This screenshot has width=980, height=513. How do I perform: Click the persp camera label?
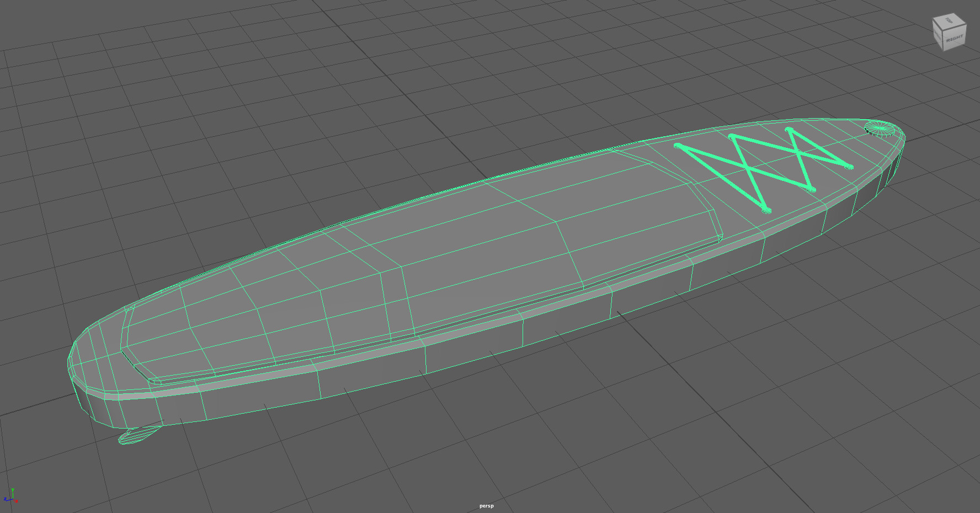pyautogui.click(x=486, y=506)
